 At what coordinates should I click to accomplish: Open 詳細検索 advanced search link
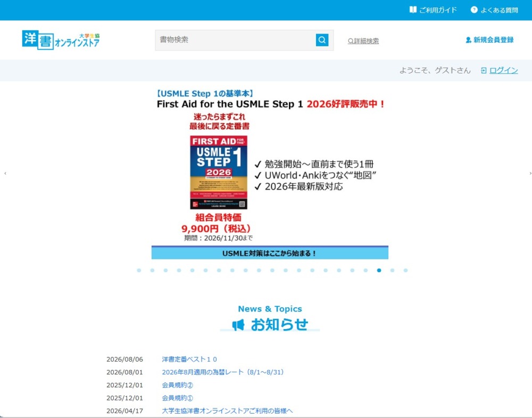click(x=363, y=41)
